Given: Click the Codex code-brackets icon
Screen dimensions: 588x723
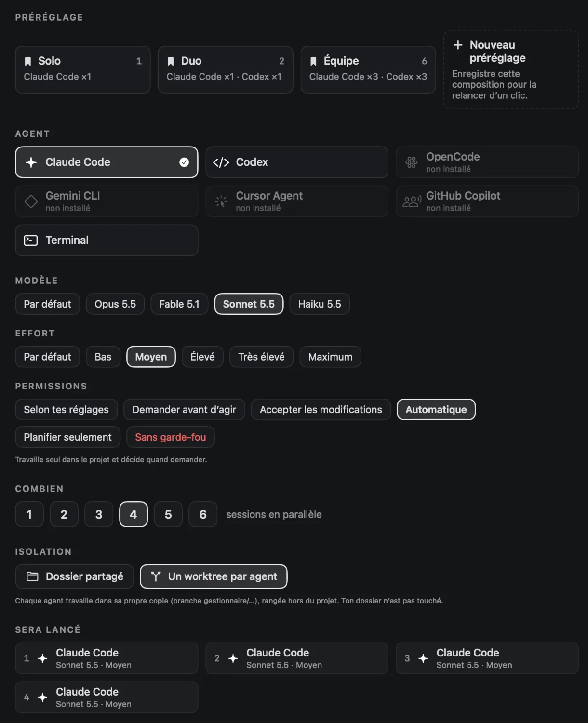Looking at the screenshot, I should click(x=221, y=162).
